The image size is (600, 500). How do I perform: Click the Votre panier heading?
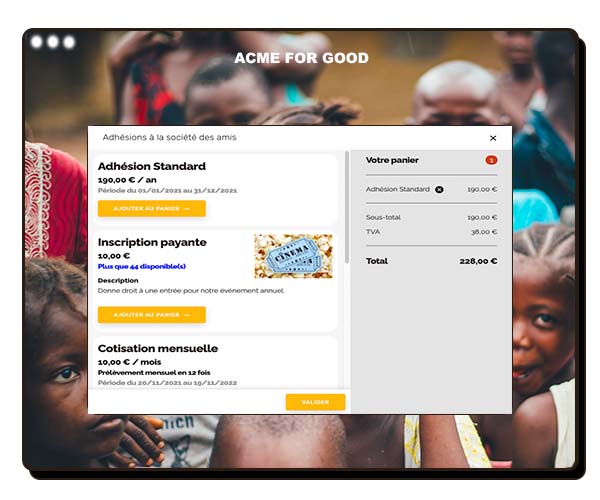click(392, 160)
